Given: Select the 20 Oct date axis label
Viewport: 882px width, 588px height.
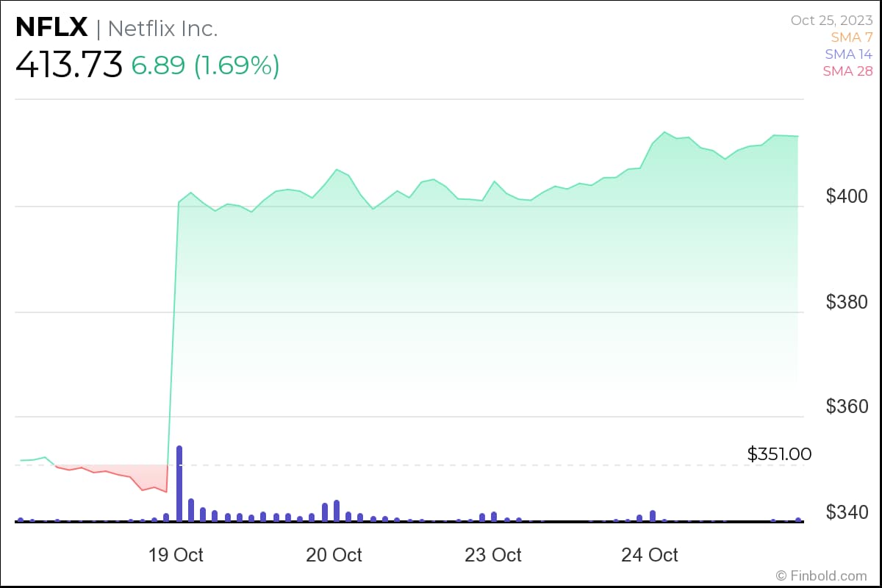Looking at the screenshot, I should tap(334, 555).
